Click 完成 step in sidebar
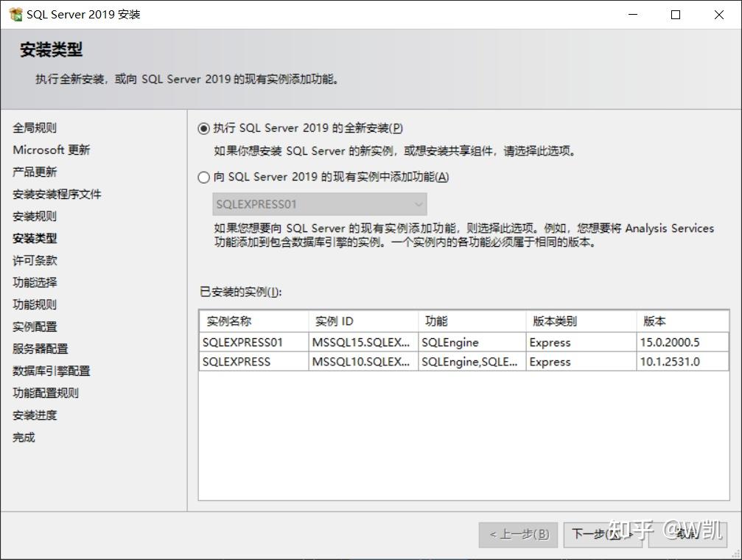The width and height of the screenshot is (742, 560). point(24,438)
